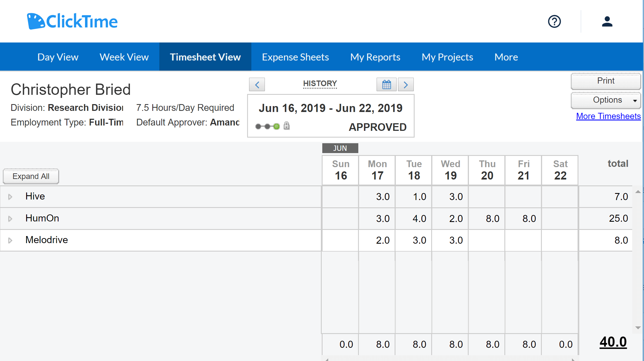
Task: Open the calendar date picker
Action: click(386, 84)
